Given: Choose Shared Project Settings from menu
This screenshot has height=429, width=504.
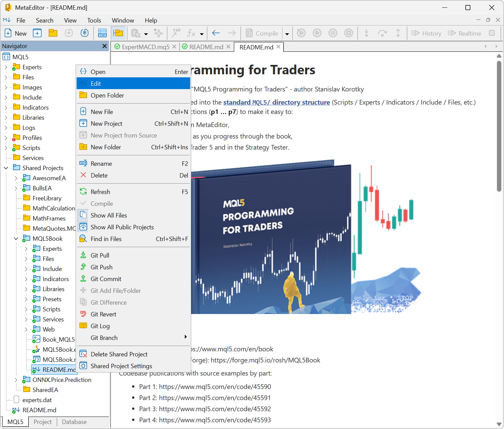Looking at the screenshot, I should 121,366.
